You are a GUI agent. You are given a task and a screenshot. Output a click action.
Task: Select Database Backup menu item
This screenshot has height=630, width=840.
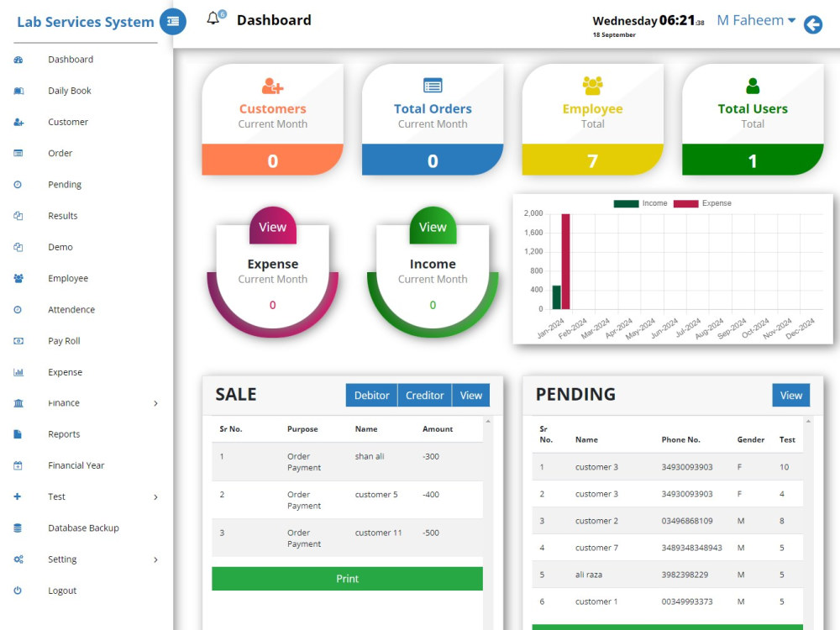coord(83,528)
